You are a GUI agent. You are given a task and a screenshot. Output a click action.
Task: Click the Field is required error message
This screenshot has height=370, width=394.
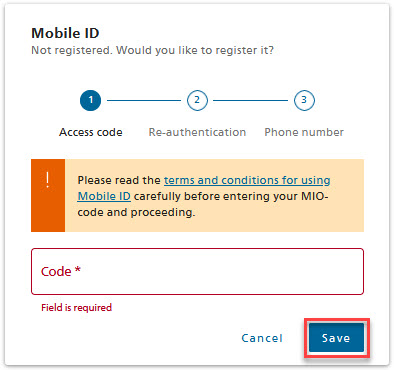pyautogui.click(x=76, y=307)
